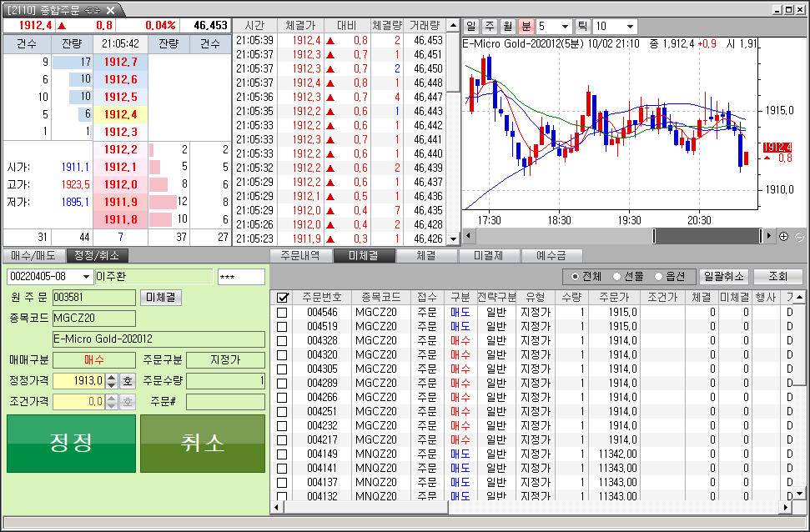Click the chart zoom-out minus icon

coord(799,237)
